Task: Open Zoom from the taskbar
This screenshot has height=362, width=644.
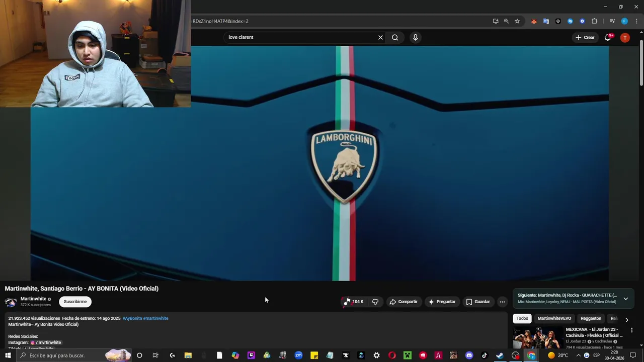Action: coord(298,355)
